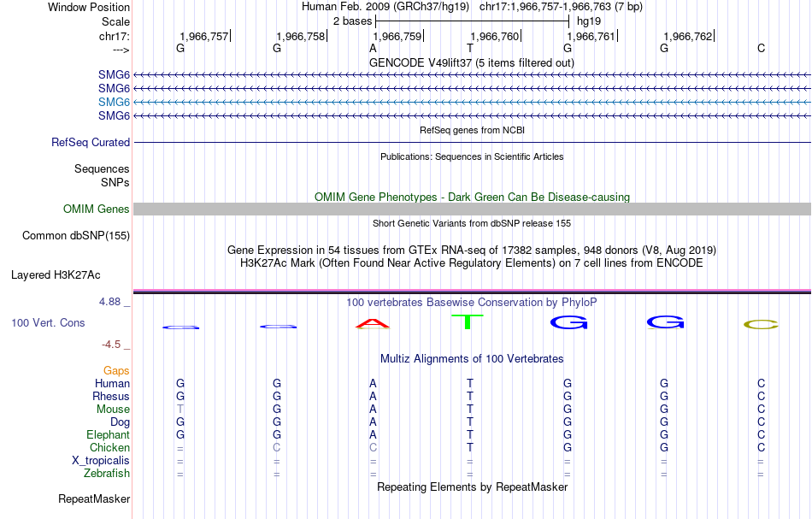The height and width of the screenshot is (519, 812).
Task: Select the gray OMIM Genes item bar
Action: [x=472, y=209]
